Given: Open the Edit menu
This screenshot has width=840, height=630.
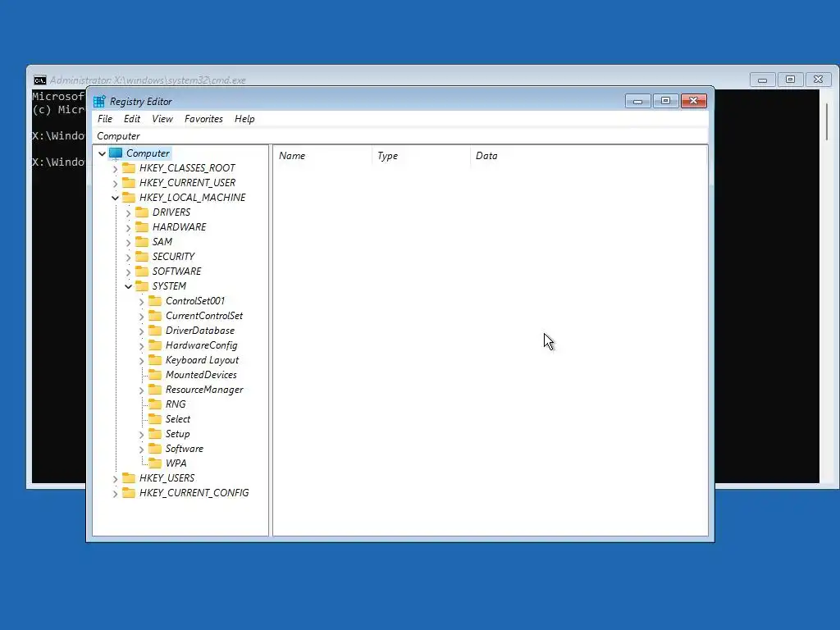Looking at the screenshot, I should [x=132, y=119].
